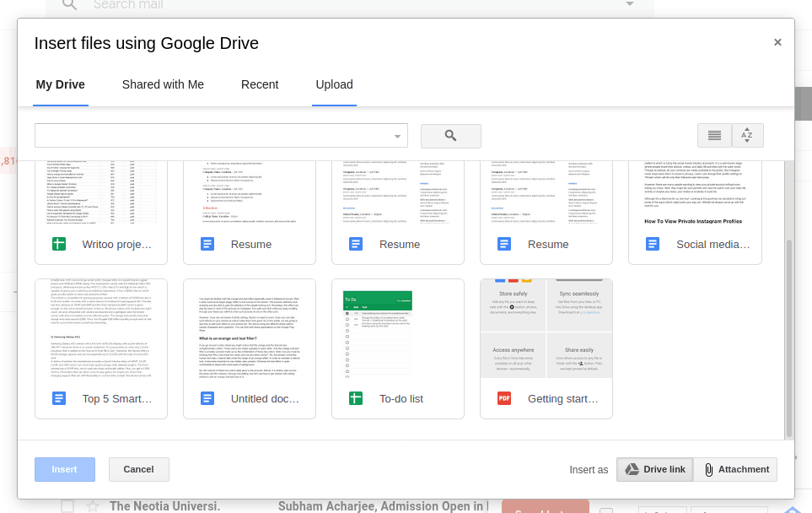
Task: Click the Google Sheets icon beside Writoo project
Action: tap(59, 244)
